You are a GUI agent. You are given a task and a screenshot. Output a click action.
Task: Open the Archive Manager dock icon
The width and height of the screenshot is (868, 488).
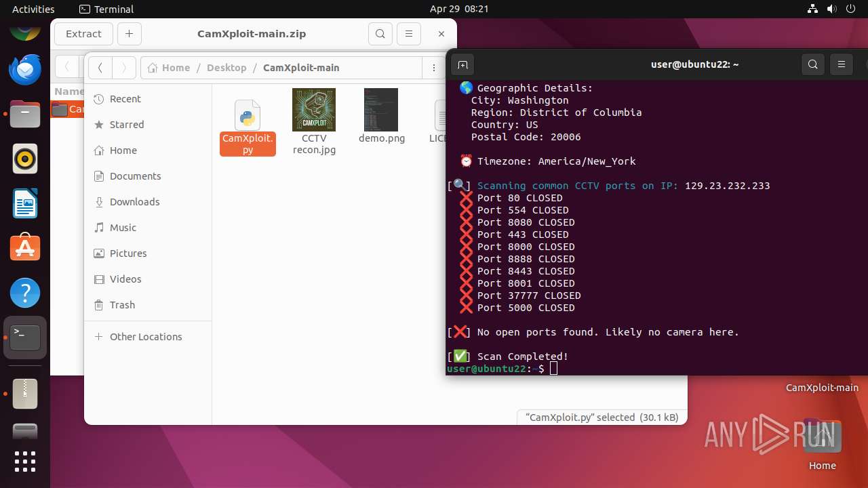(25, 394)
